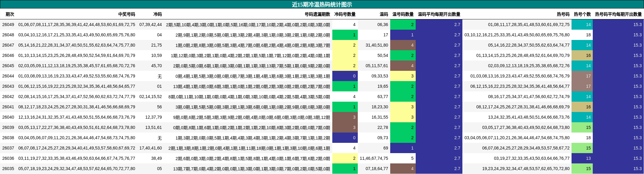This screenshot has width=644, height=174.
Task: Click warm code cell 09,33,53
Action: pos(380,76)
